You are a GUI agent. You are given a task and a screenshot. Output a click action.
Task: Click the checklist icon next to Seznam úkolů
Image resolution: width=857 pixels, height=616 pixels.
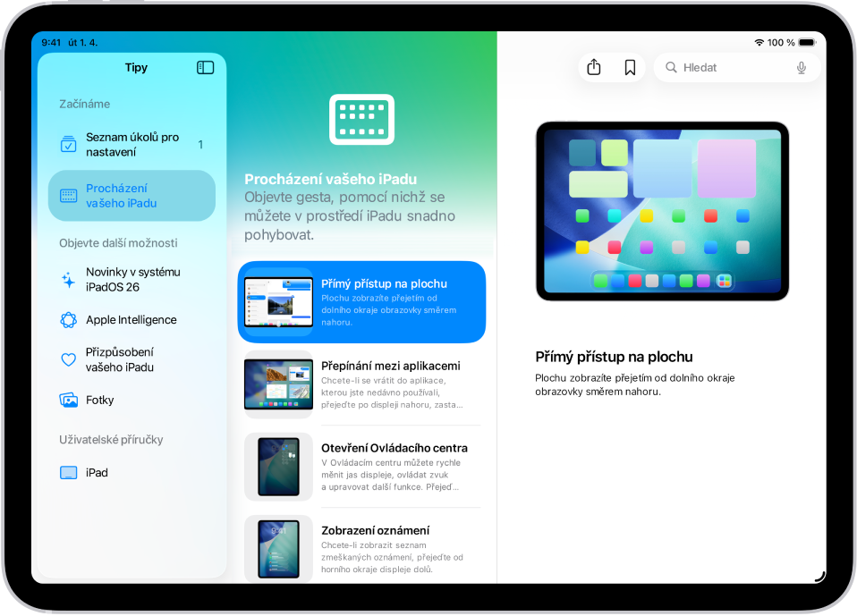pos(68,144)
